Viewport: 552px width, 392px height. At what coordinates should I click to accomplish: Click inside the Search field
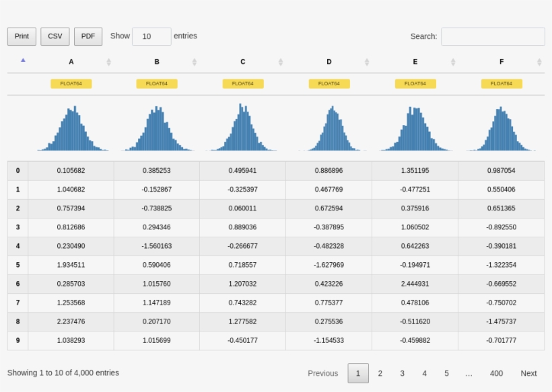493,36
